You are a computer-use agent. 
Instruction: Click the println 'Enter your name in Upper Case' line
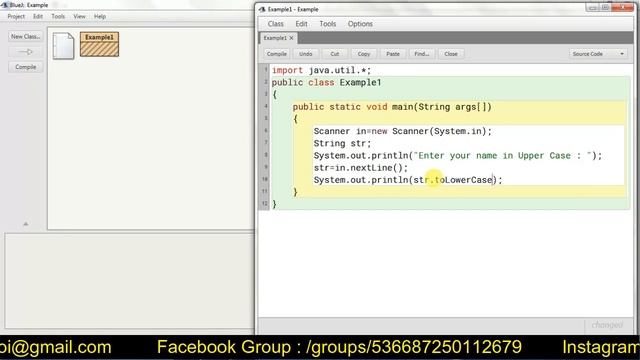(x=458, y=156)
